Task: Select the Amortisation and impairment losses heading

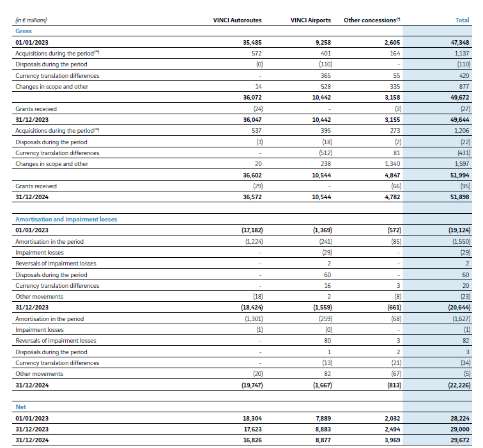Action: point(66,219)
